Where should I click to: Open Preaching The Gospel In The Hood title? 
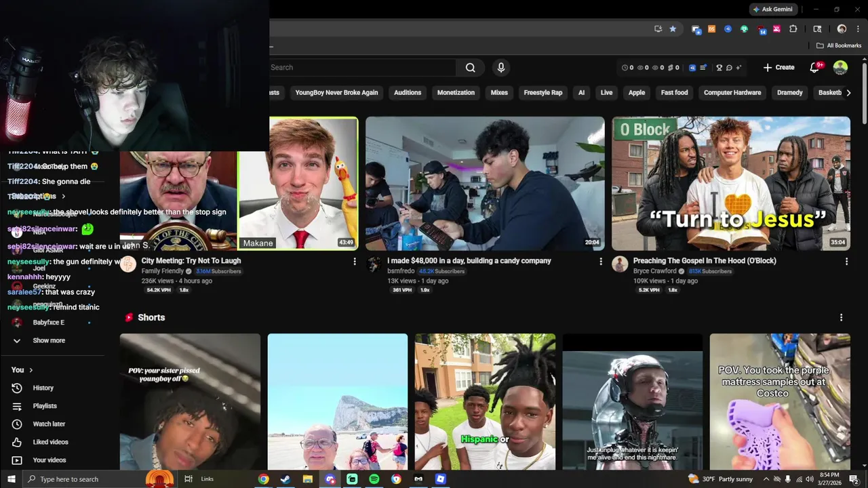[x=705, y=260]
